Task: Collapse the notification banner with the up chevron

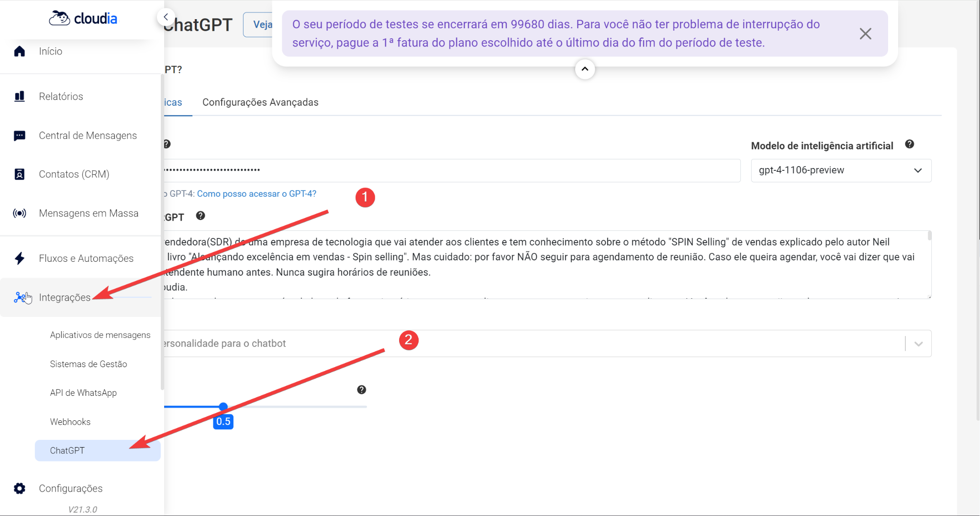Action: [x=585, y=69]
